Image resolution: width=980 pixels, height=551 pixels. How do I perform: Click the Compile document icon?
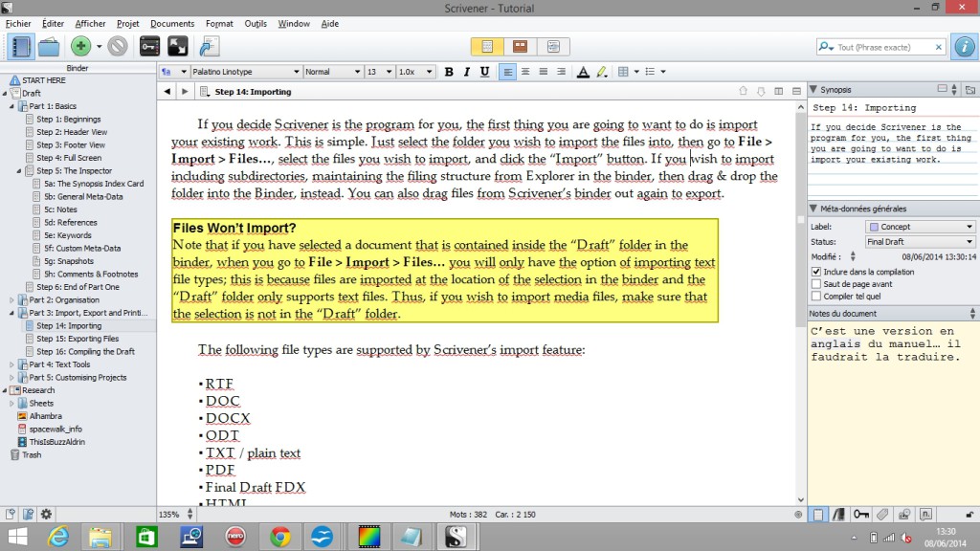pyautogui.click(x=210, y=47)
